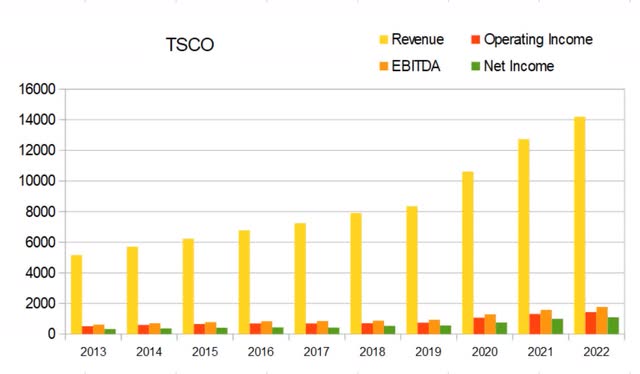Select the EBITDA legend label
The image size is (640, 374).
pos(416,66)
